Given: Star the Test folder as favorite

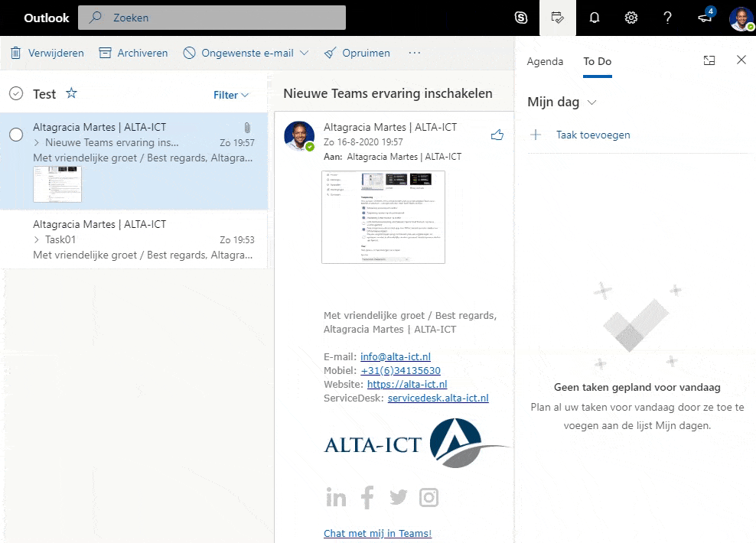Looking at the screenshot, I should [70, 93].
